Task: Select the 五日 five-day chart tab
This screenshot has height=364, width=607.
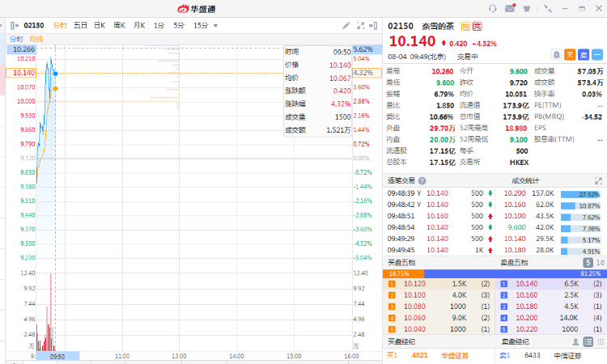Action: (81, 26)
